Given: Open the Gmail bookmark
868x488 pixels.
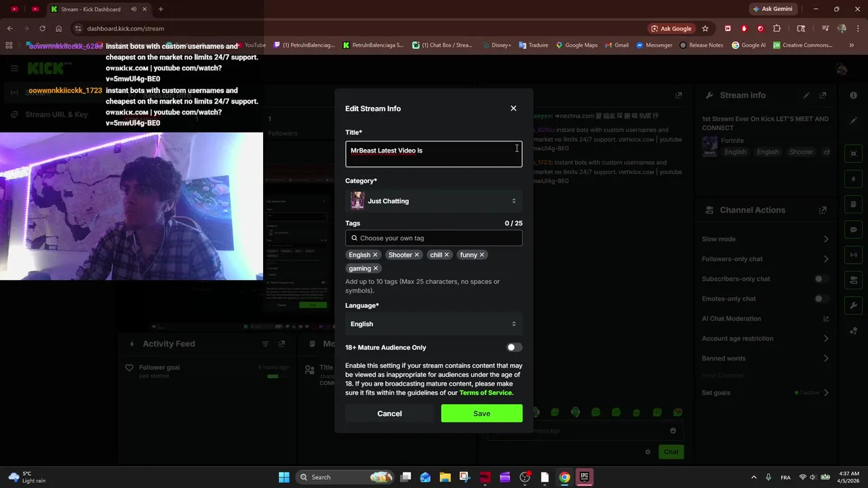Looking at the screenshot, I should pyautogui.click(x=616, y=45).
